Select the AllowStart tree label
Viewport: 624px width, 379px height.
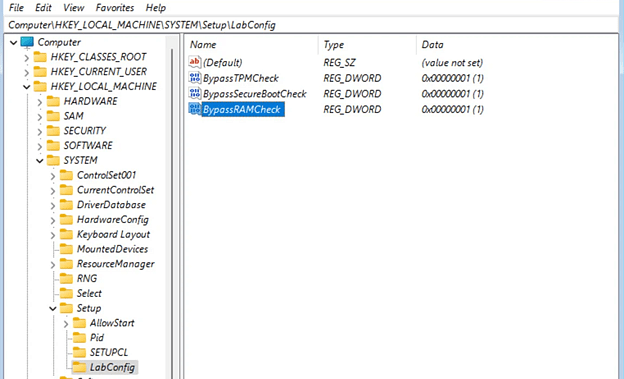(112, 323)
